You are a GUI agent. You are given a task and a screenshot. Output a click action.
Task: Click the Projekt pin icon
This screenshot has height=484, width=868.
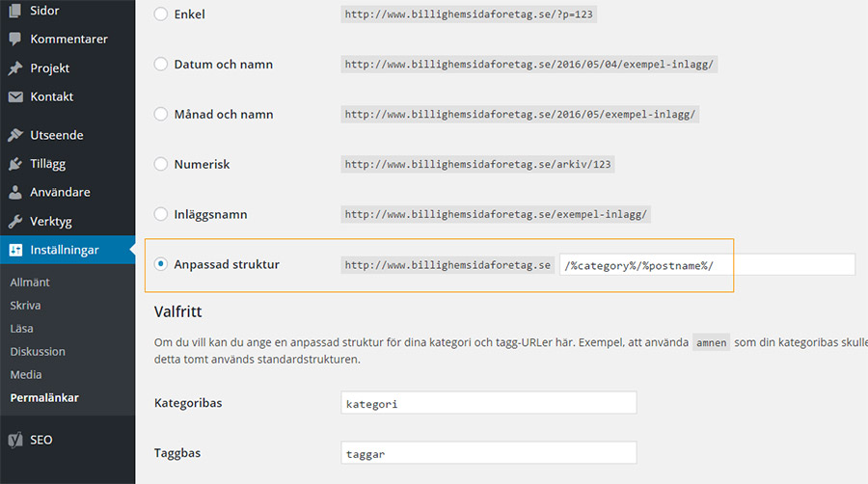[15, 68]
